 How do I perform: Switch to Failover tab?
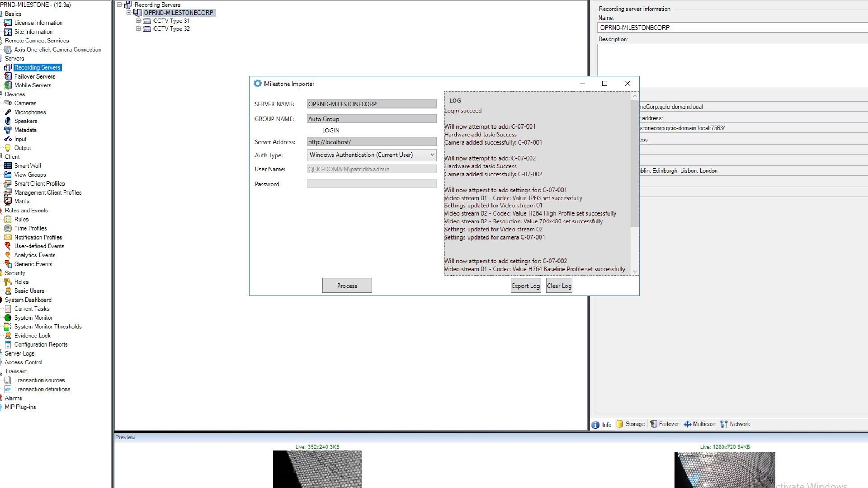tap(665, 424)
